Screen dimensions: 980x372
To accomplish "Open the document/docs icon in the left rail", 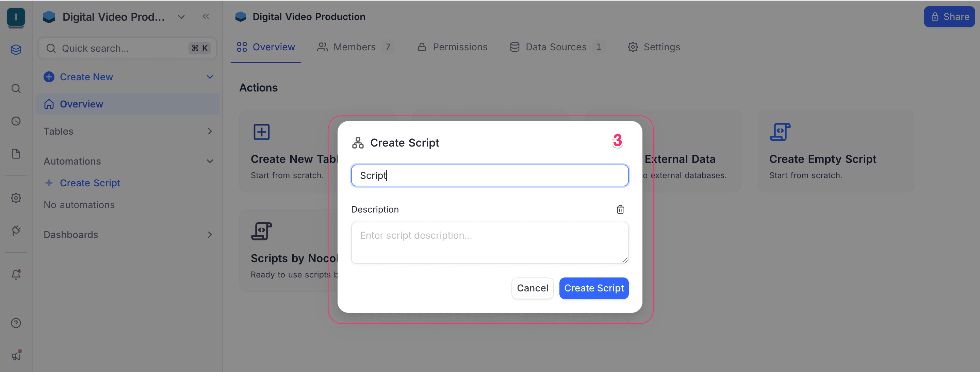I will point(16,153).
